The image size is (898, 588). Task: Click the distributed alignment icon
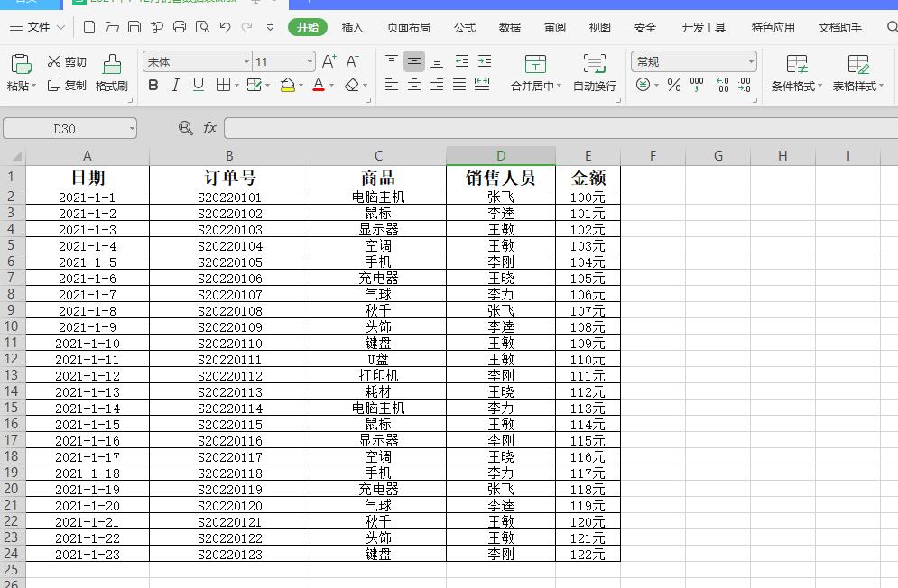coord(482,86)
